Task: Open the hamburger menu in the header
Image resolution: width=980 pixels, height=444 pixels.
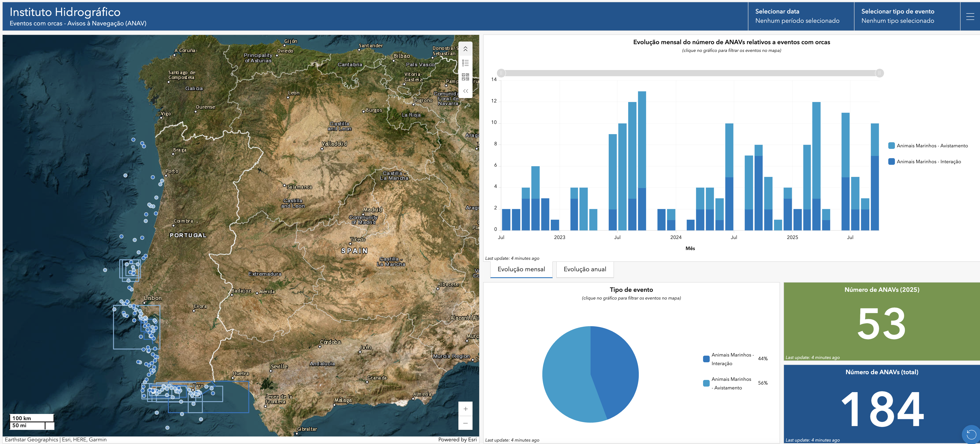Action: 970,16
